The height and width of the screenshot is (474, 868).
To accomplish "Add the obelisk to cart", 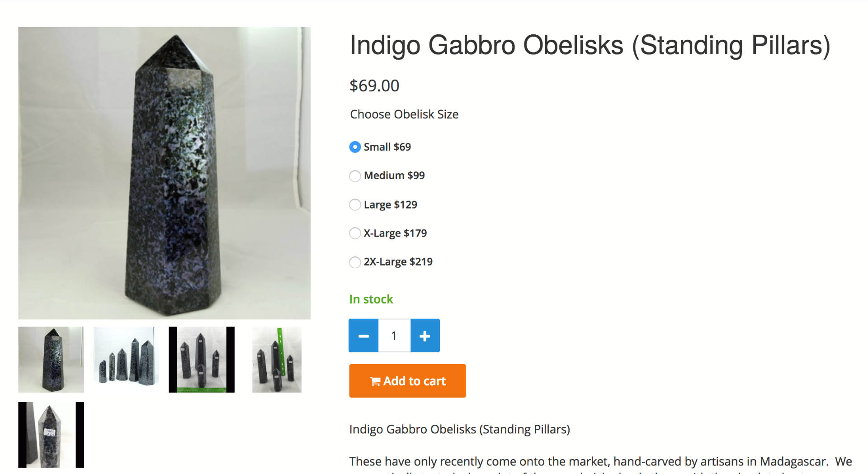I will tap(407, 381).
